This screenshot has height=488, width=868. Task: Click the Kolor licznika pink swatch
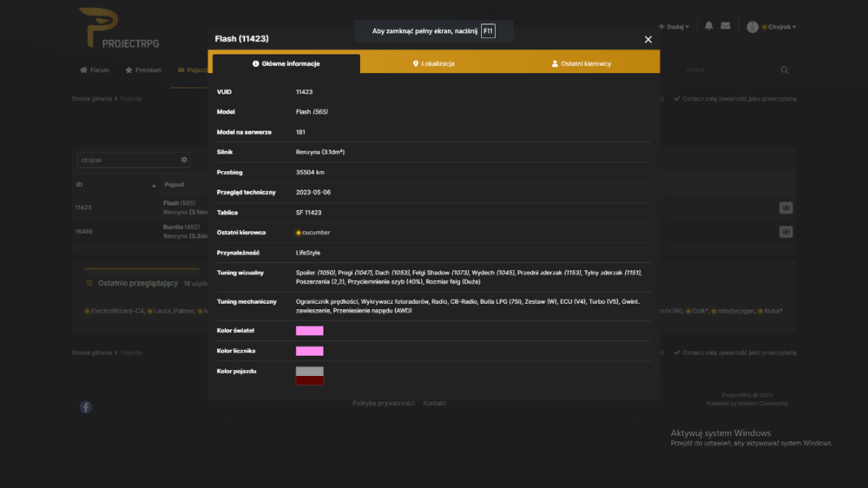pyautogui.click(x=310, y=351)
